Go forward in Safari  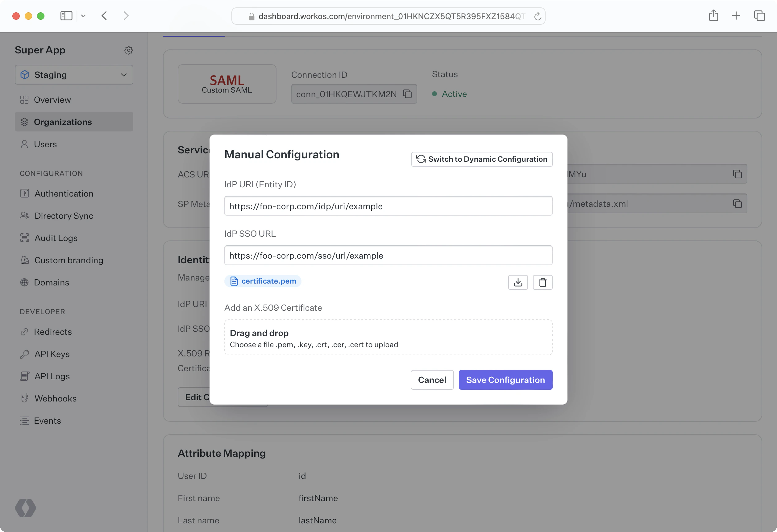(126, 16)
